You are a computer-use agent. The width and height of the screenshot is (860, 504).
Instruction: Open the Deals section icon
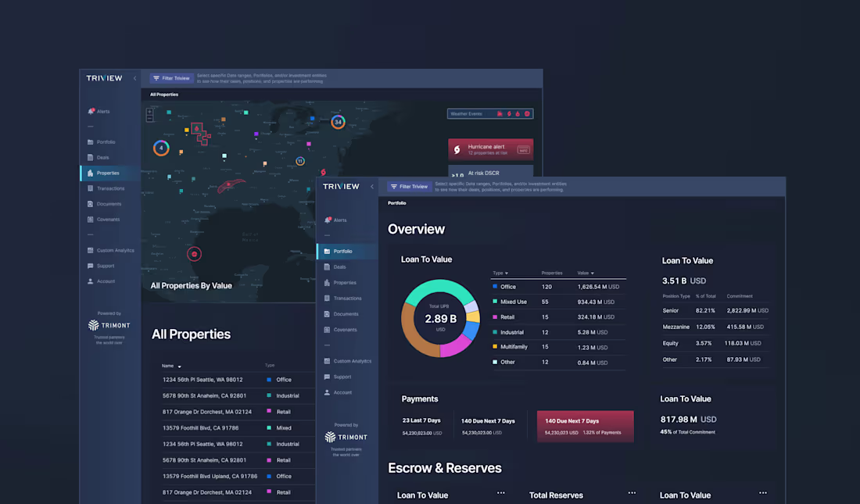click(x=328, y=266)
